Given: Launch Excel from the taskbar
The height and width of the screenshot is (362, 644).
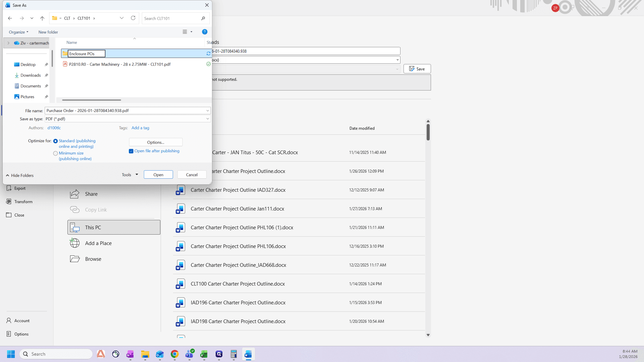Looking at the screenshot, I should tap(204, 354).
